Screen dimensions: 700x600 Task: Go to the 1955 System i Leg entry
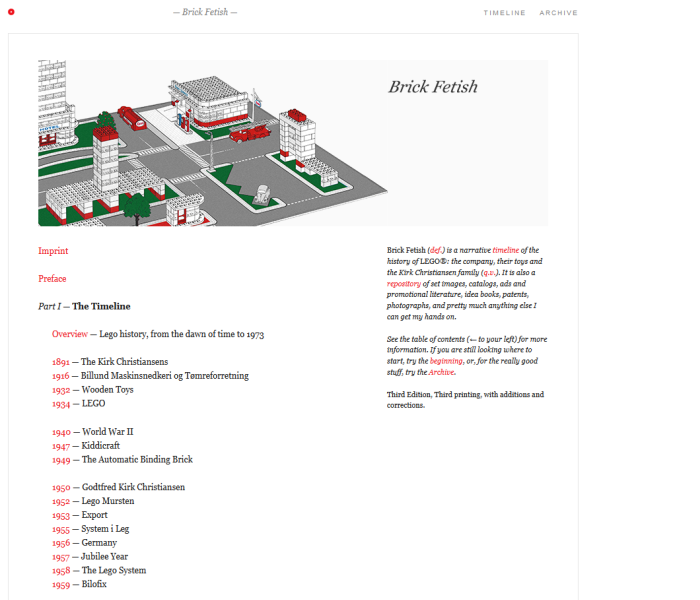pyautogui.click(x=61, y=529)
